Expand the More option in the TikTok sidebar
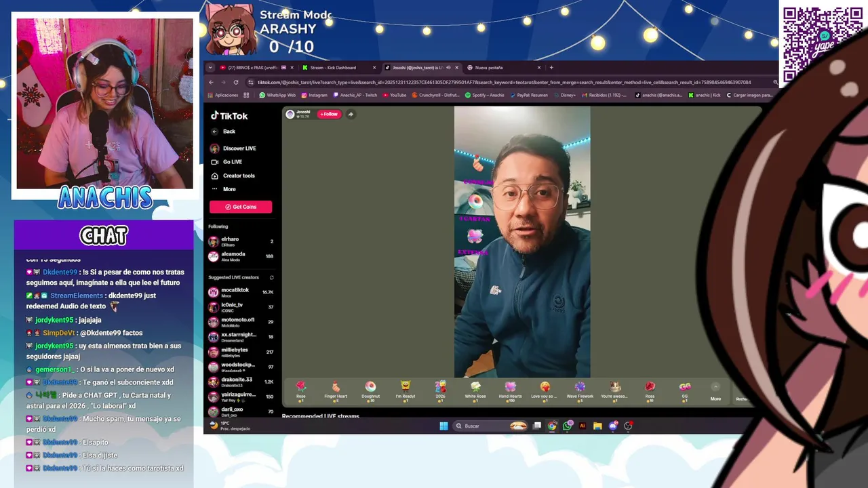 pos(224,189)
